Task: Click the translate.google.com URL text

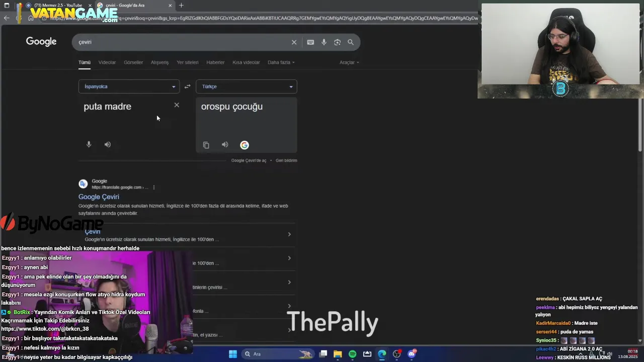Action: 120,188
